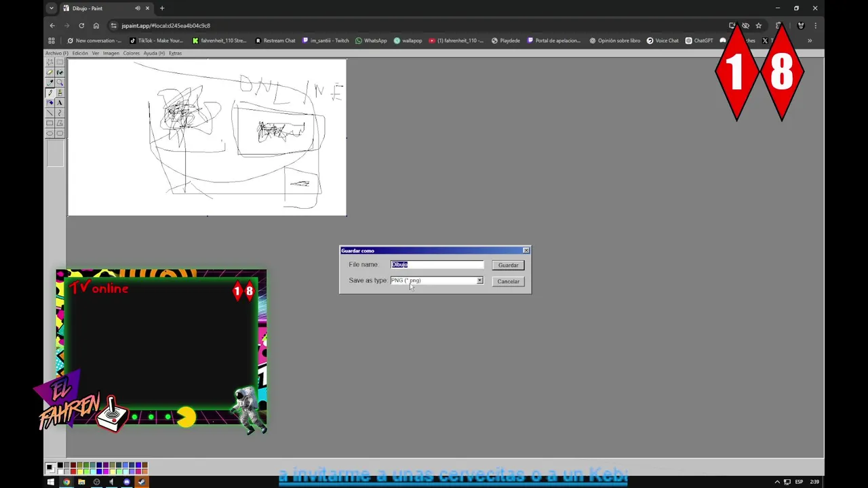
Task: Pick the Curve tool
Action: pyautogui.click(x=60, y=113)
